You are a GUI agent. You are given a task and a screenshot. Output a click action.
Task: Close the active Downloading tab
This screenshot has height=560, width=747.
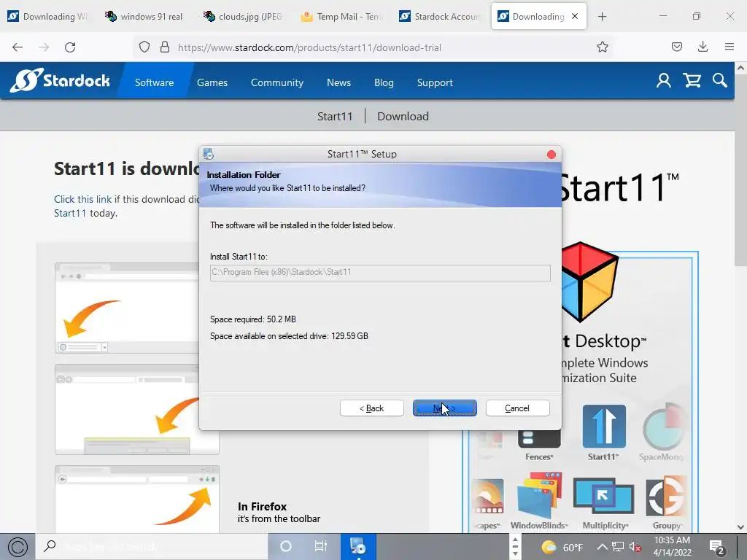tap(575, 16)
